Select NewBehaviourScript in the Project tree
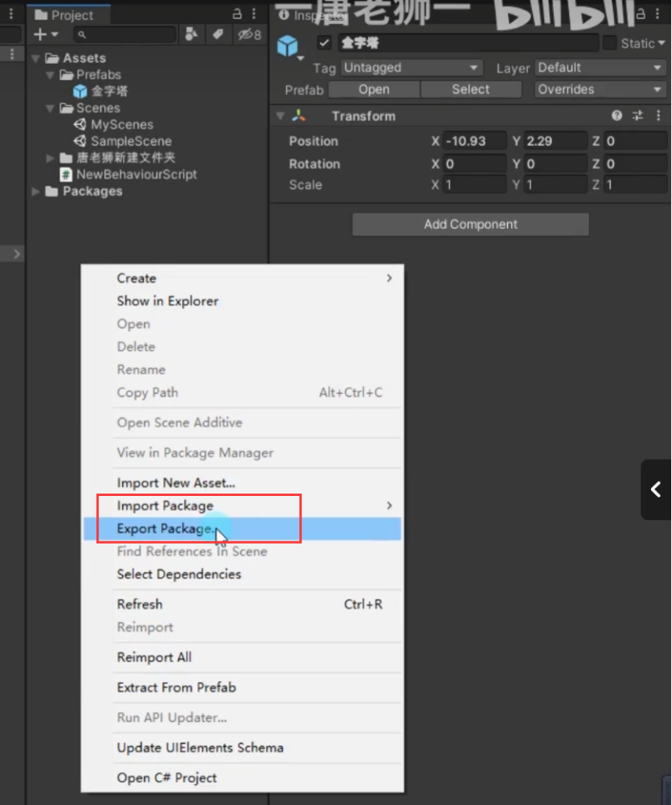The width and height of the screenshot is (672, 805). point(137,175)
